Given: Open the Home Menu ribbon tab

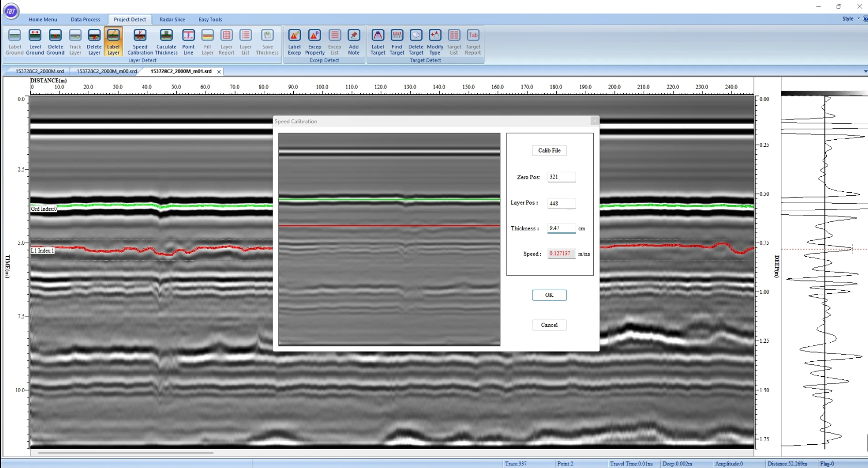Looking at the screenshot, I should pos(43,20).
